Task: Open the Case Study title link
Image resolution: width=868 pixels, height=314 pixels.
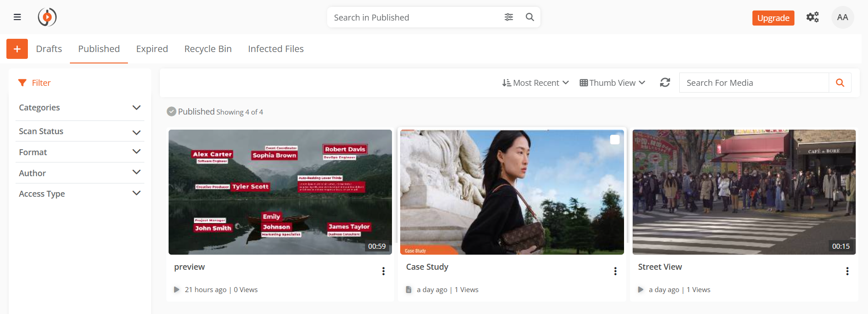Action: pyautogui.click(x=427, y=267)
